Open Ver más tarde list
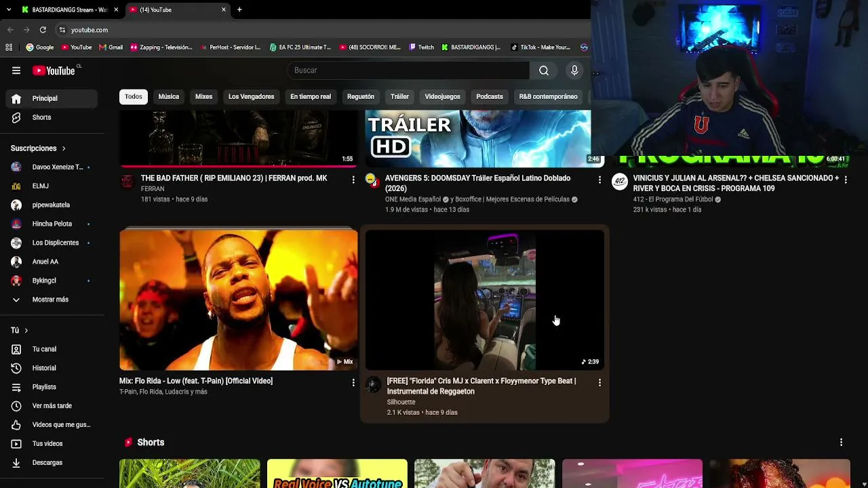Viewport: 868px width, 488px height. 52,406
